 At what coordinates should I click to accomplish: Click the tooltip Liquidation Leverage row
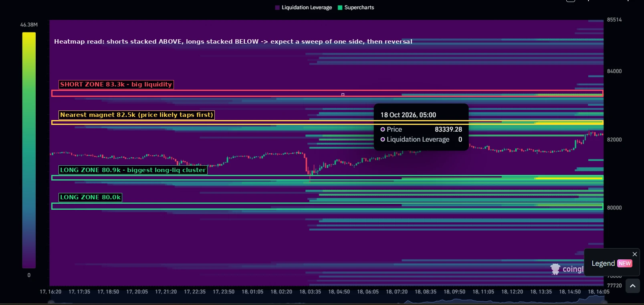point(421,139)
